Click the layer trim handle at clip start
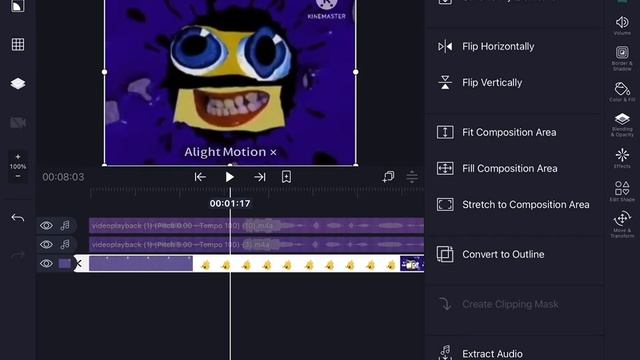 point(79,264)
